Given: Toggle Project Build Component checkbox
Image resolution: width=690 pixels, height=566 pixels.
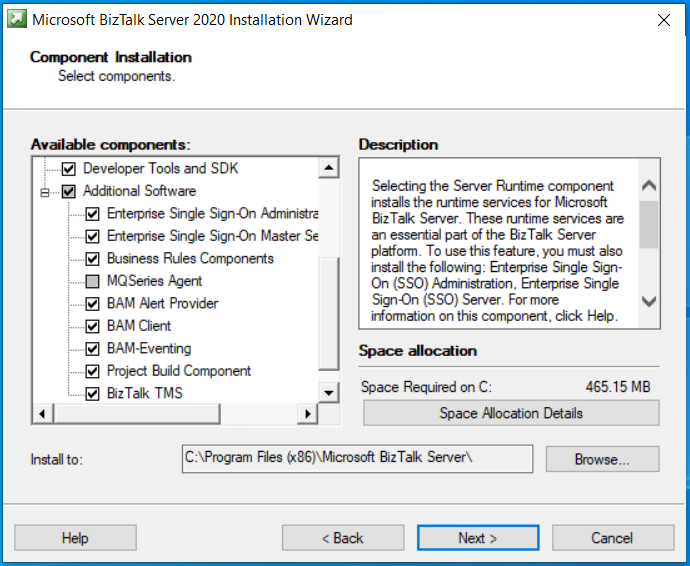Looking at the screenshot, I should [92, 371].
